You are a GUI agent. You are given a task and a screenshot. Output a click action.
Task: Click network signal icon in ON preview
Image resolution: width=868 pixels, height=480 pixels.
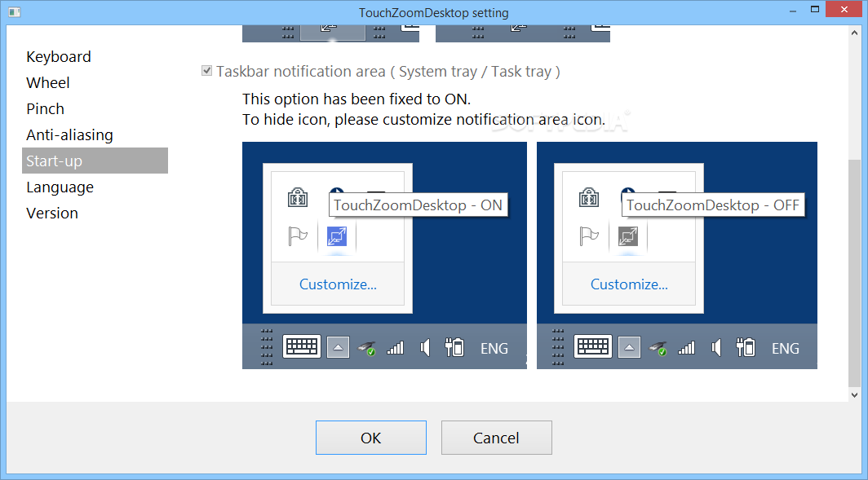[396, 347]
